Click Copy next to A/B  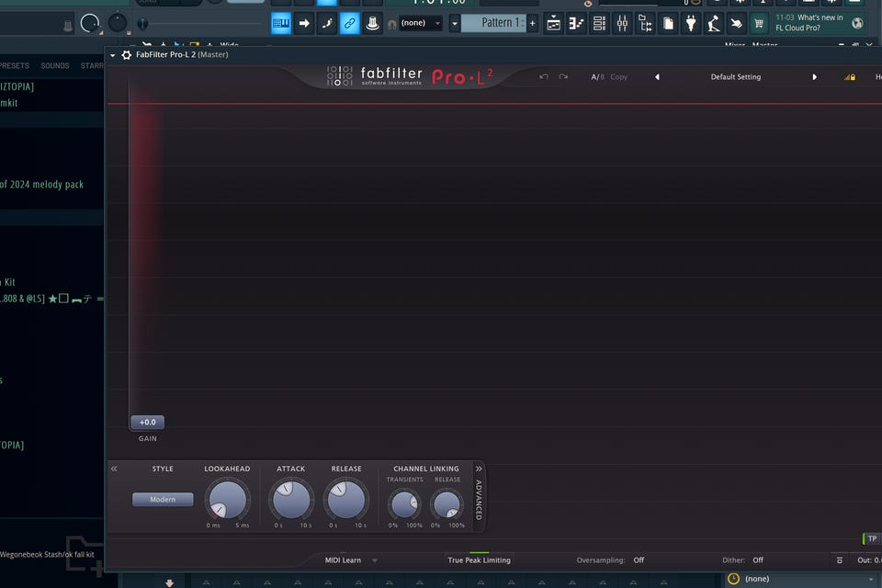pyautogui.click(x=618, y=77)
